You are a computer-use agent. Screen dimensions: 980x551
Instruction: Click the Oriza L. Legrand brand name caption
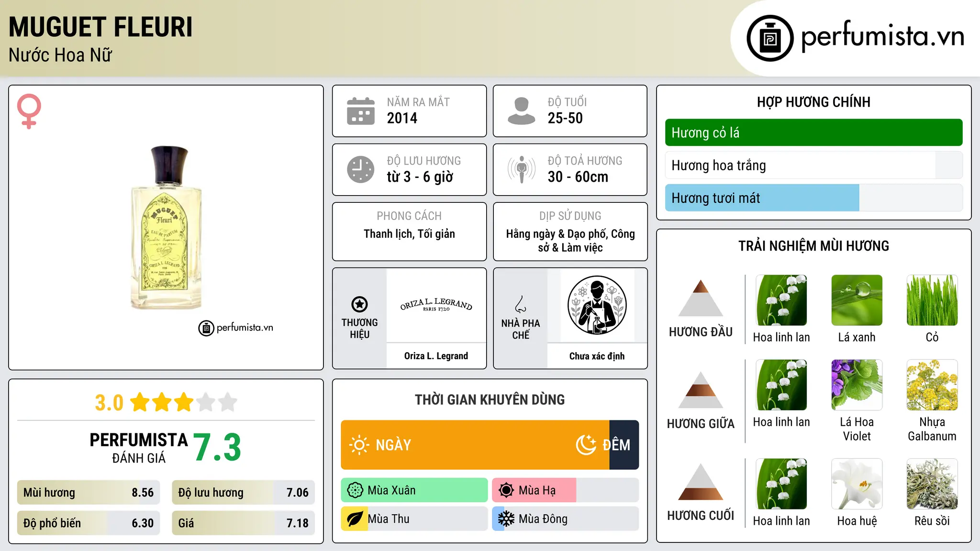coord(436,356)
